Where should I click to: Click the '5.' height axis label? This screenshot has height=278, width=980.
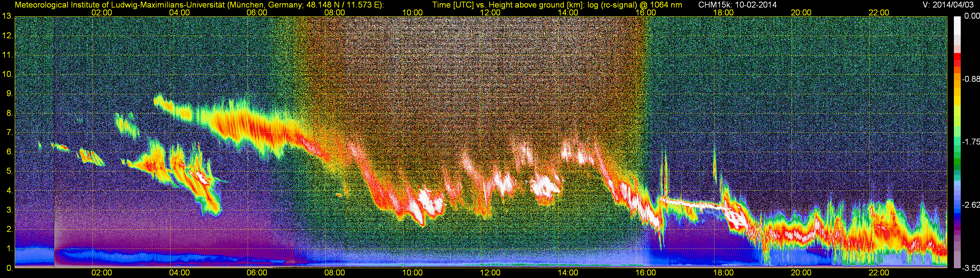(9, 171)
